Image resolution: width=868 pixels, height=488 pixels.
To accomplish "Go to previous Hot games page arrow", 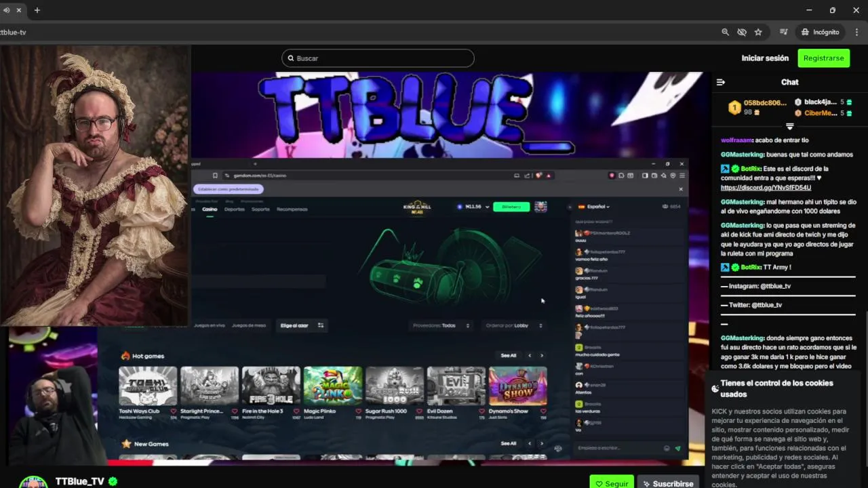I will 530,355.
